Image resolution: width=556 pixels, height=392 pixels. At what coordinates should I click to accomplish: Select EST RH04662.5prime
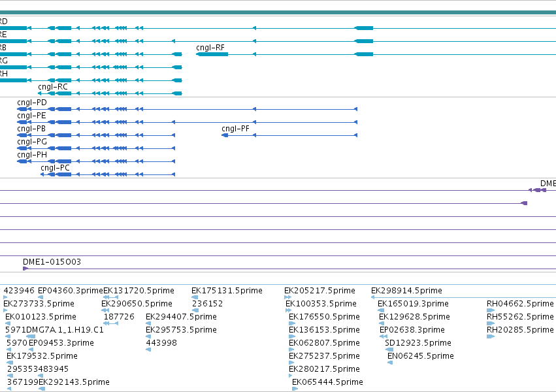click(520, 304)
